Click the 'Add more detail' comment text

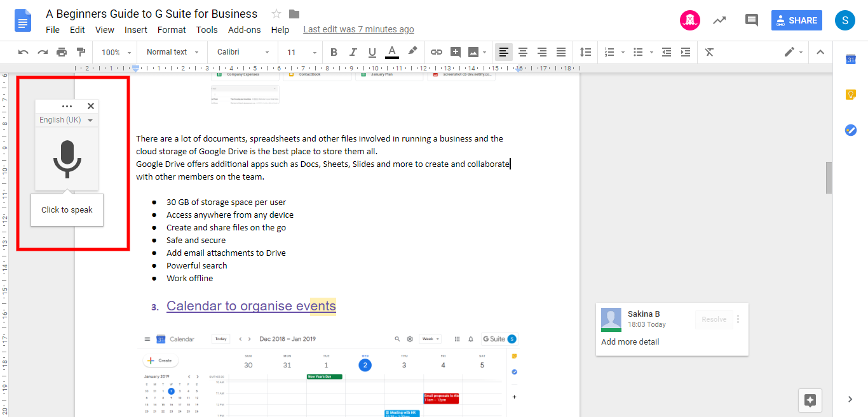(630, 341)
